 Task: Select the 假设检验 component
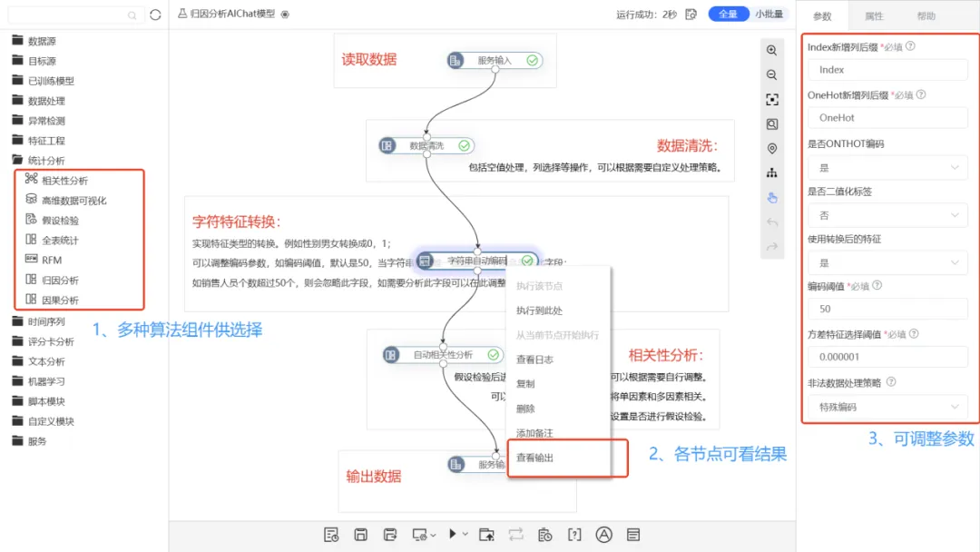tap(52, 220)
